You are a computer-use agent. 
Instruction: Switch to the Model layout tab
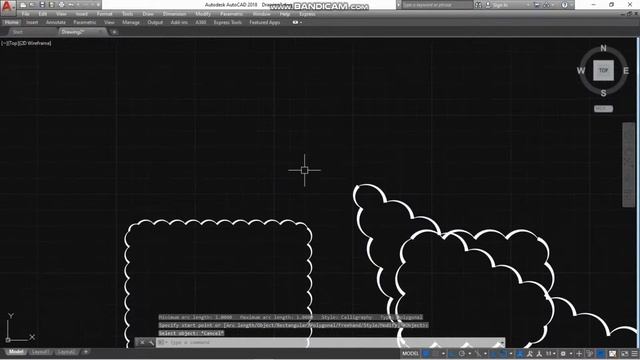point(16,352)
